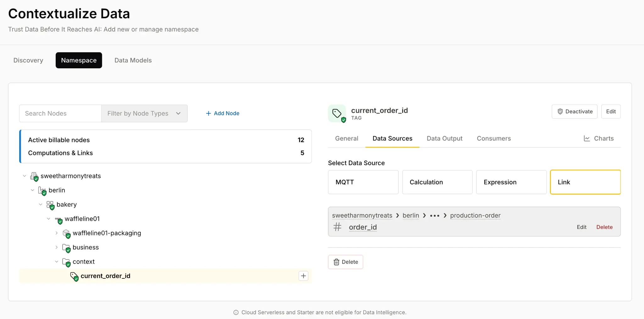Open the production-order breadcrumb link
The height and width of the screenshot is (319, 644).
(475, 215)
